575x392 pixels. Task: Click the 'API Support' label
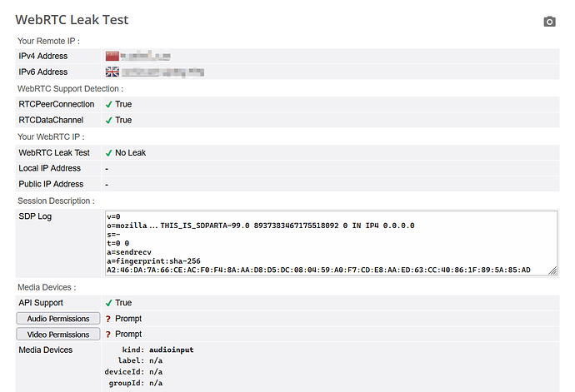[x=41, y=303]
